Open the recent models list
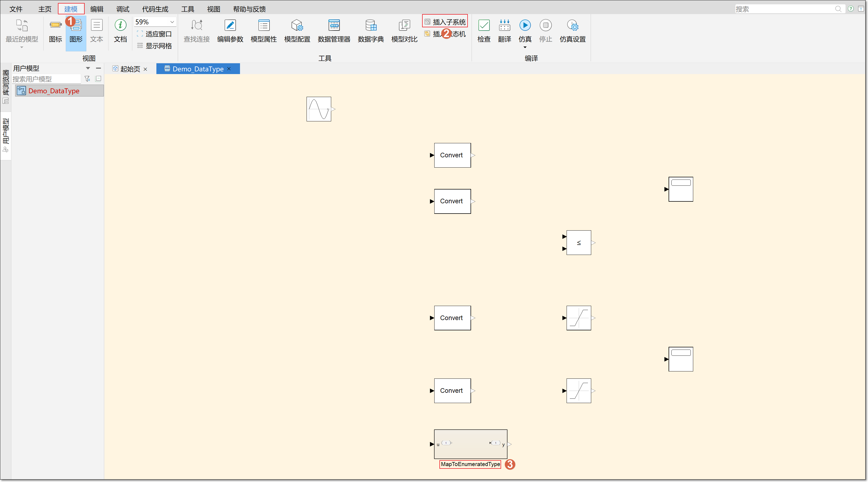Screen dimensions: 868x482 [x=22, y=33]
